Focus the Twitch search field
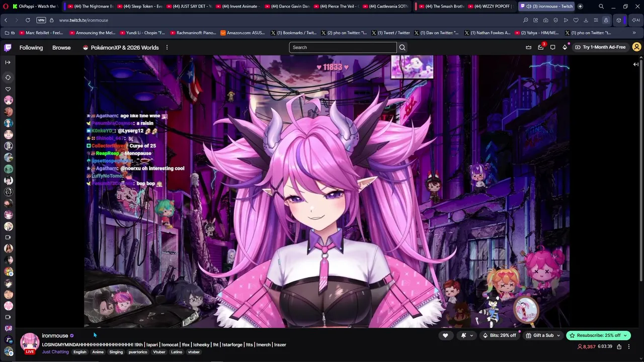The height and width of the screenshot is (362, 644). click(343, 47)
